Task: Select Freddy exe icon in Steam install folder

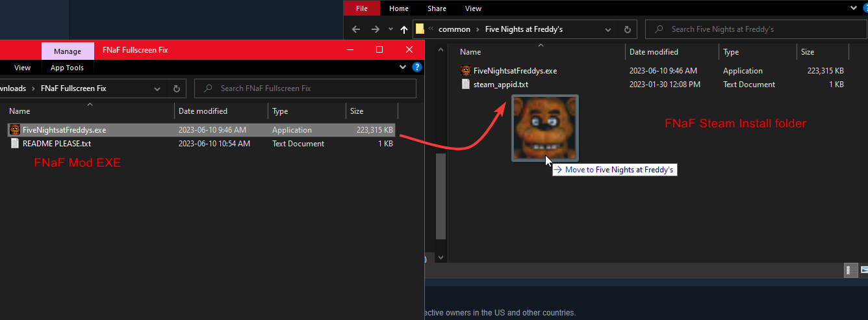Action: click(465, 71)
